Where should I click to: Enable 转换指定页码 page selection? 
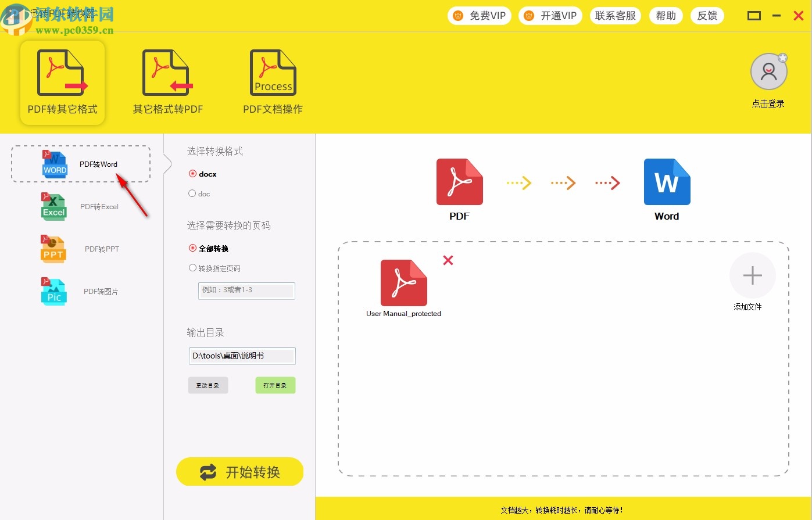(x=192, y=268)
